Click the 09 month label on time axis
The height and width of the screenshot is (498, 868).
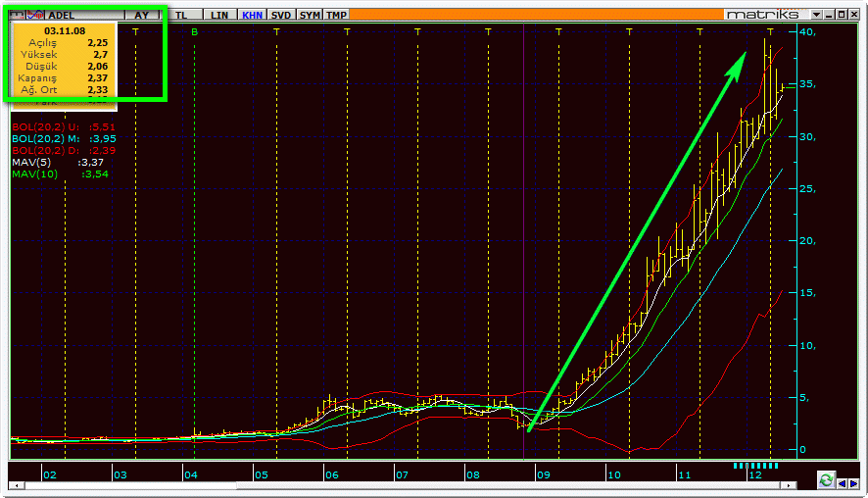pyautogui.click(x=544, y=474)
